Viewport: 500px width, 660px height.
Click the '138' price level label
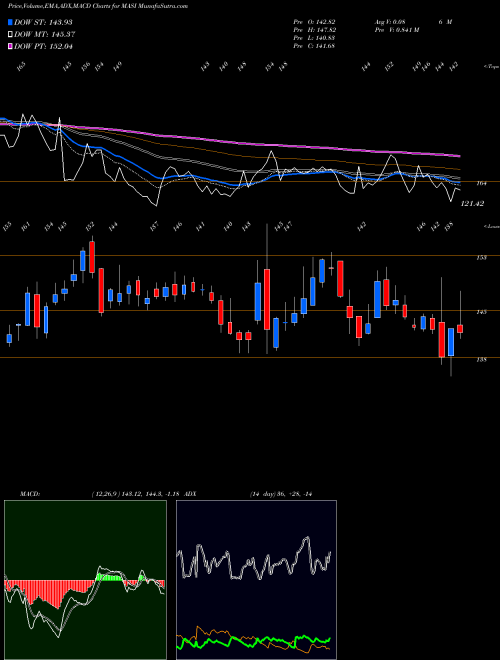tap(482, 359)
